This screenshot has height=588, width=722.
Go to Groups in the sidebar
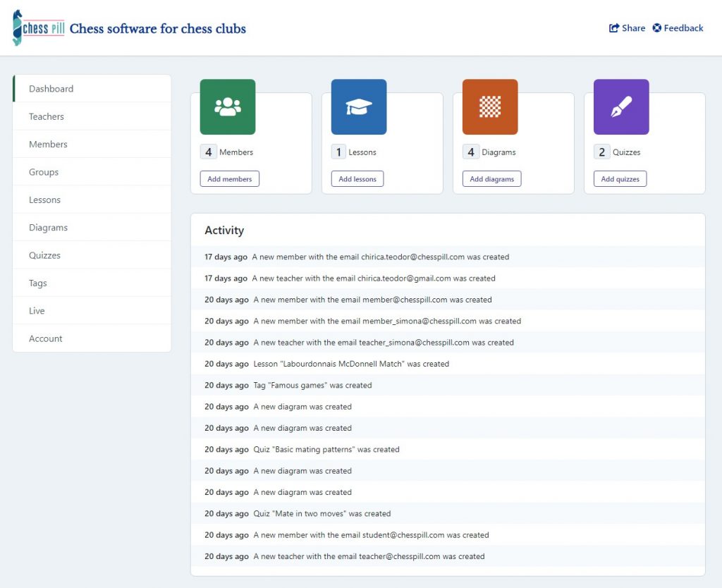click(x=44, y=172)
